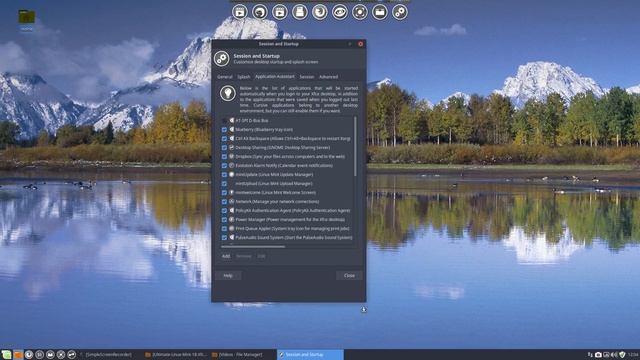This screenshot has width=640, height=360.
Task: Click the first icon in top dock
Action: (x=240, y=12)
